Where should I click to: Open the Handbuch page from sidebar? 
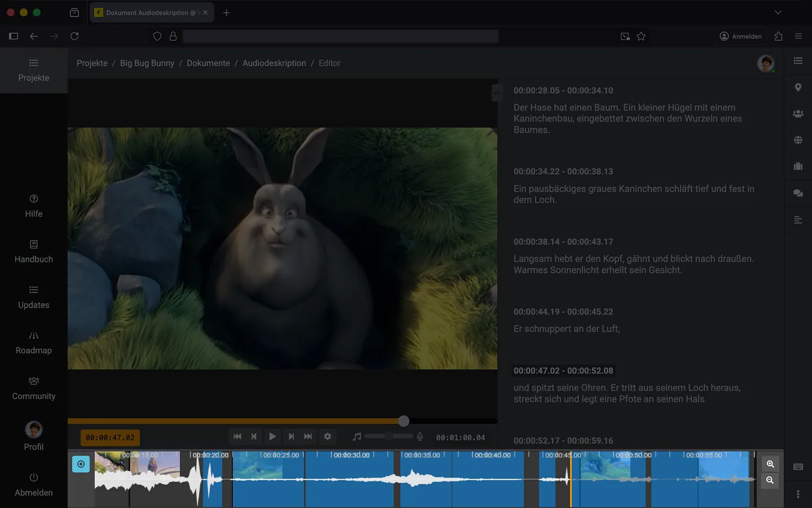(x=34, y=252)
